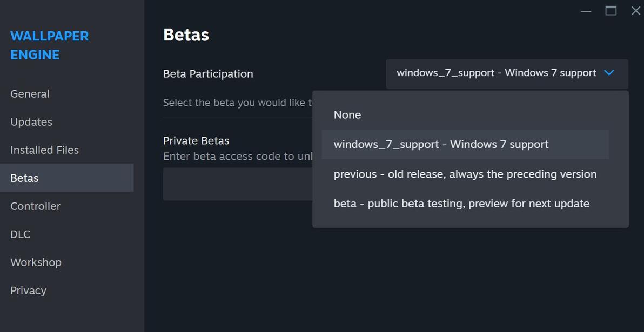Click the private beta access code field
This screenshot has width=644, height=332.
[x=238, y=184]
